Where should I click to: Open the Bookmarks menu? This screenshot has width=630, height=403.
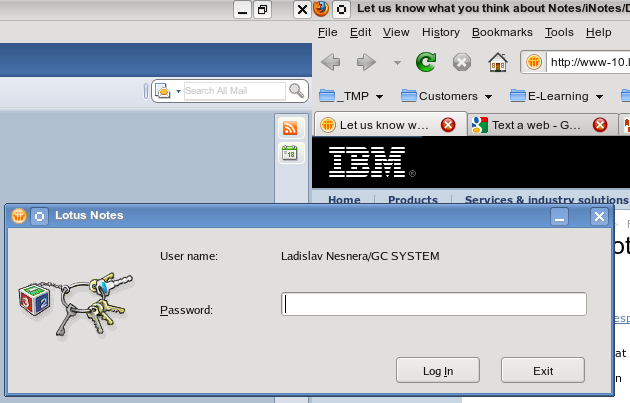(502, 32)
